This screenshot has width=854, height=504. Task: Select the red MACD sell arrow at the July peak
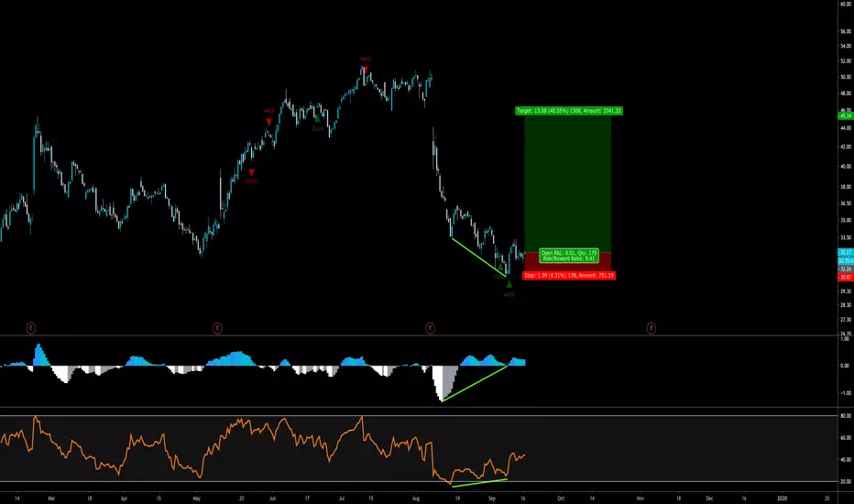coord(366,70)
